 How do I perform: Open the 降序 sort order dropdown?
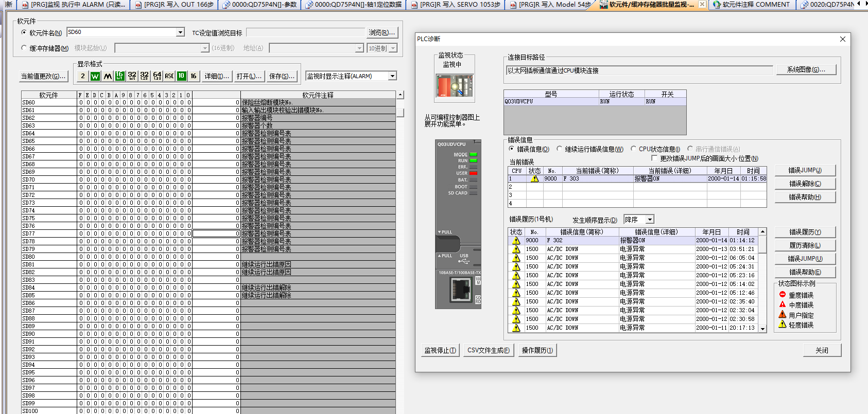click(x=650, y=220)
